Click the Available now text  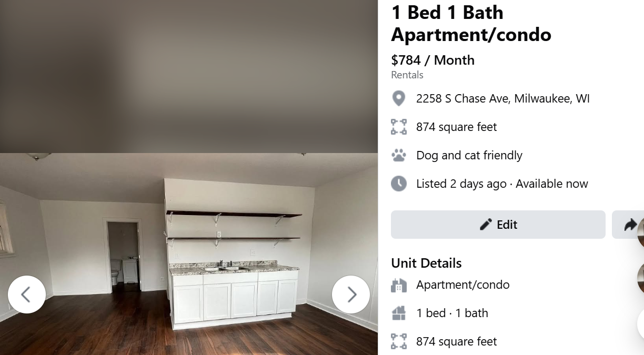point(552,184)
